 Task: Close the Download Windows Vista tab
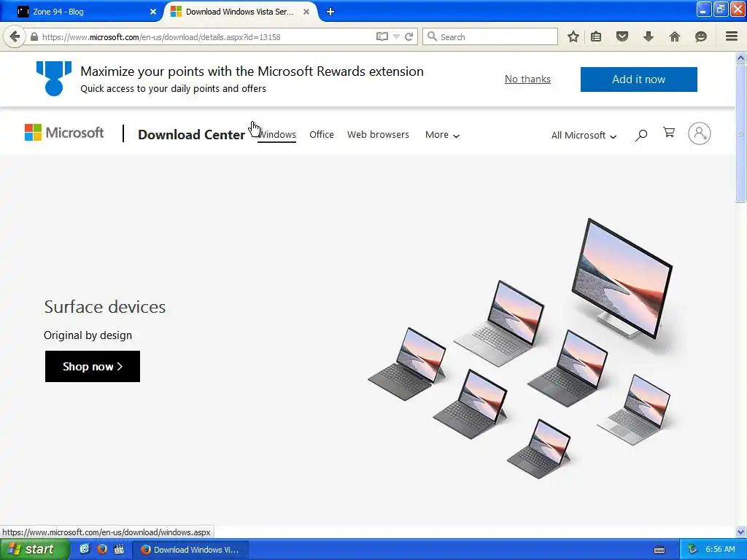[x=306, y=12]
